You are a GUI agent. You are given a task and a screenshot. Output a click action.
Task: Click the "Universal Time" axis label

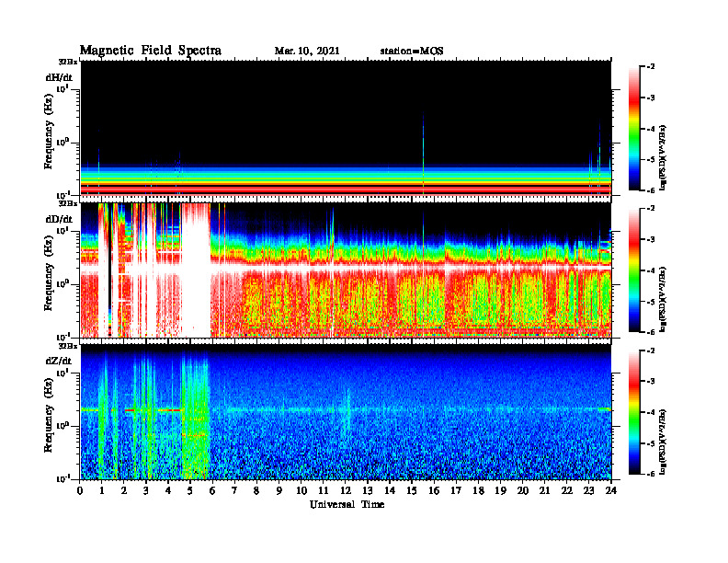347,504
